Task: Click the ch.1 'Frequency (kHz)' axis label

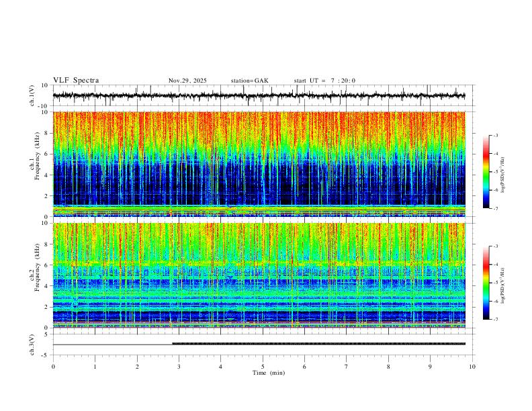Action: click(37, 156)
